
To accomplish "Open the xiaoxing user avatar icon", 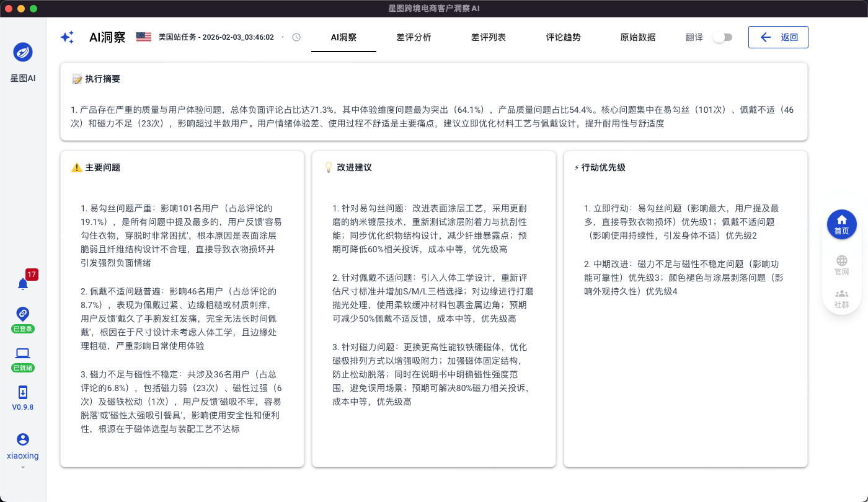I will (23, 439).
